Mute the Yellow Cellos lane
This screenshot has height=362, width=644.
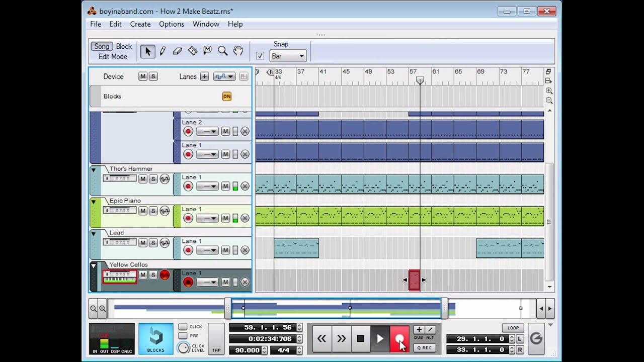[225, 282]
